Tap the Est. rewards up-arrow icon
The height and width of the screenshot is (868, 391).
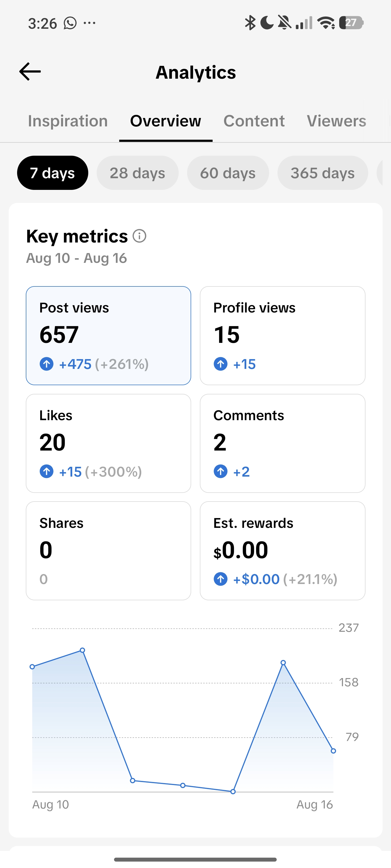pos(221,579)
